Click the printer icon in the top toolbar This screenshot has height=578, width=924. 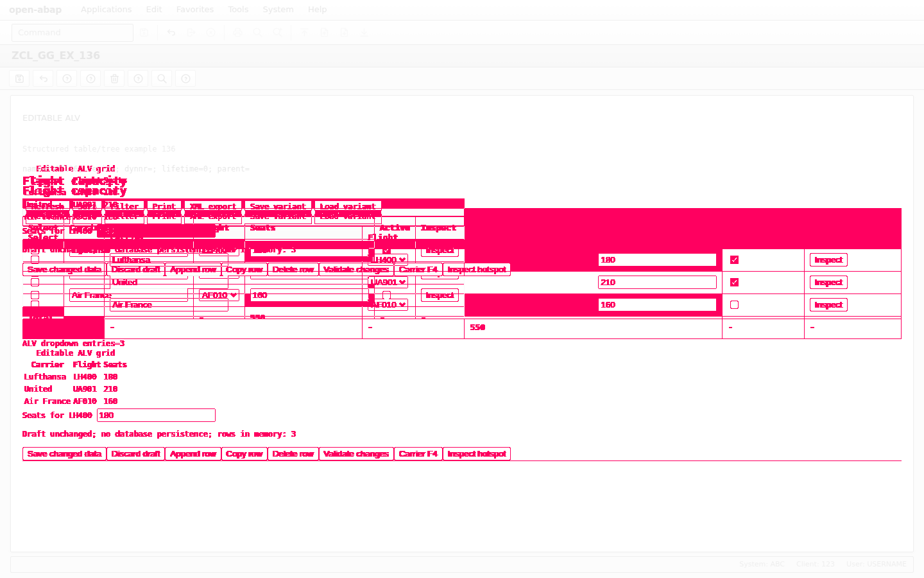[x=238, y=33]
